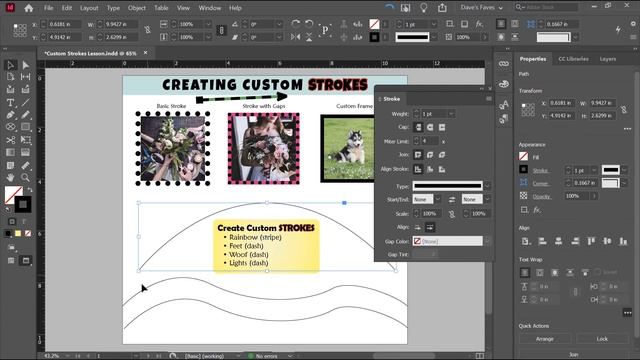Open the Stroke panel flyout menu
The width and height of the screenshot is (640, 360).
(489, 99)
